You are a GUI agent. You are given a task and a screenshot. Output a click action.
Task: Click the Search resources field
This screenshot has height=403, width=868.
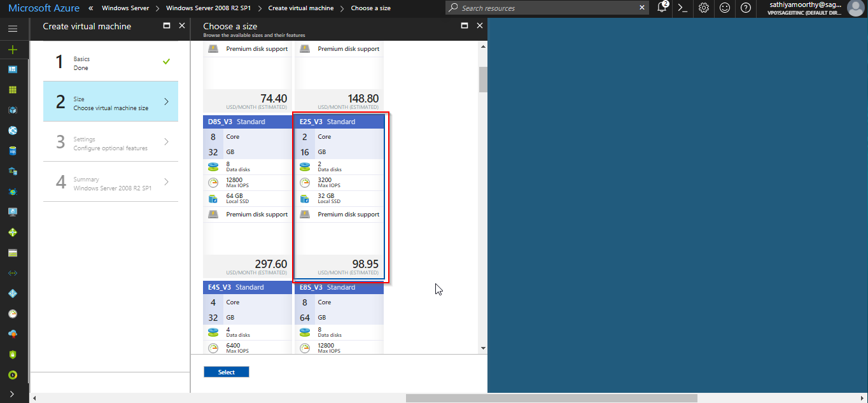tap(547, 8)
